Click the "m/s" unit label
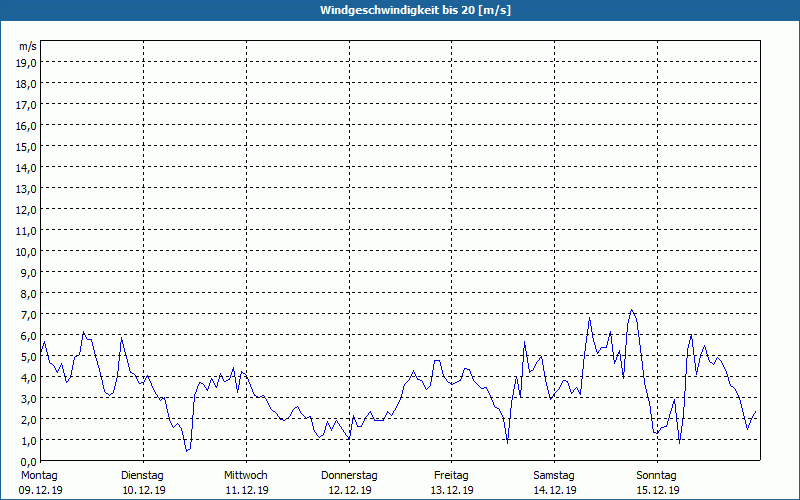The image size is (800, 500). click(x=28, y=47)
